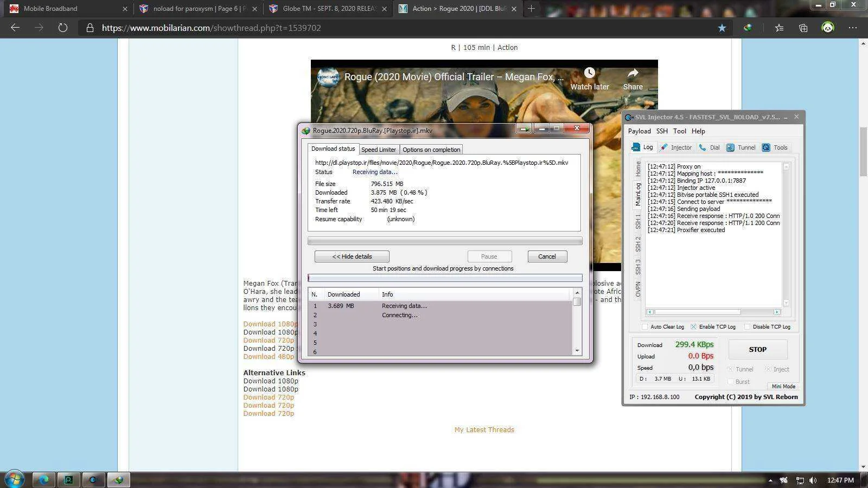Click the browser address bar URL
Viewport: 868px width, 488px height.
[x=212, y=28]
